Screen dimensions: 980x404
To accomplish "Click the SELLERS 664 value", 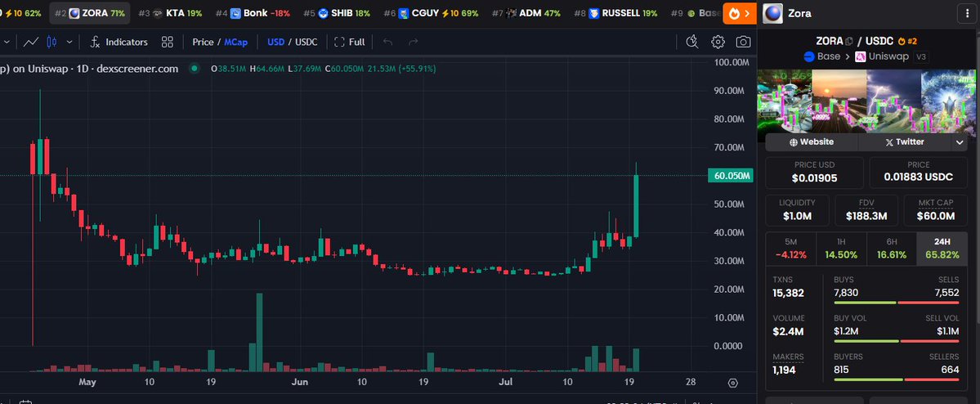I will [x=950, y=370].
